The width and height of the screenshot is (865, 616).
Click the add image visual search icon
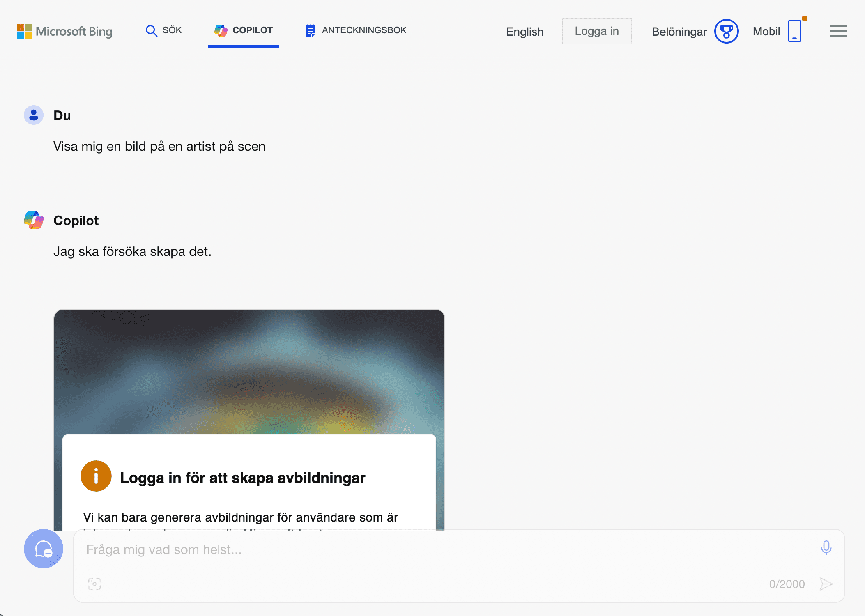coord(94,584)
